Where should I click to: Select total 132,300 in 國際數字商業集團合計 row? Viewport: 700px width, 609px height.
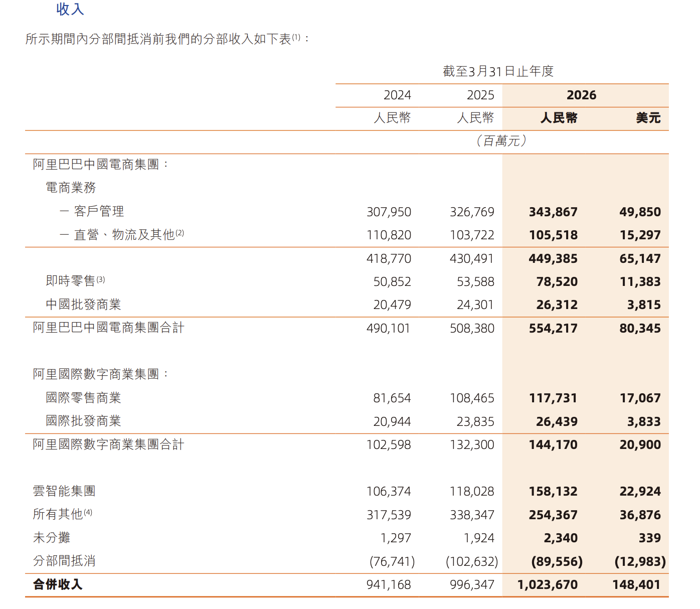tap(472, 445)
